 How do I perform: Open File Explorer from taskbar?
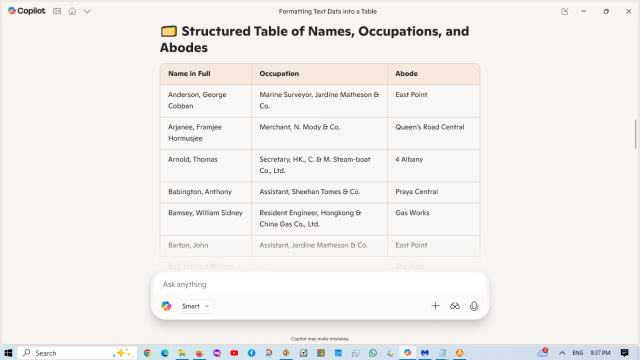point(182,353)
